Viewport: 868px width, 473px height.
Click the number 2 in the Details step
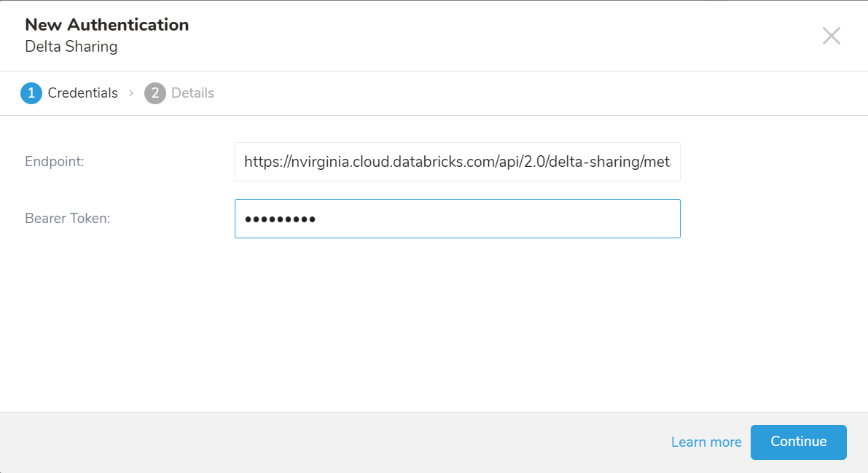tap(155, 93)
